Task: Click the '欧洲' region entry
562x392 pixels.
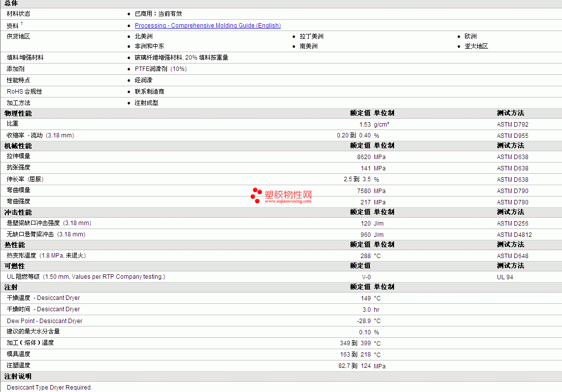Action: 470,36
